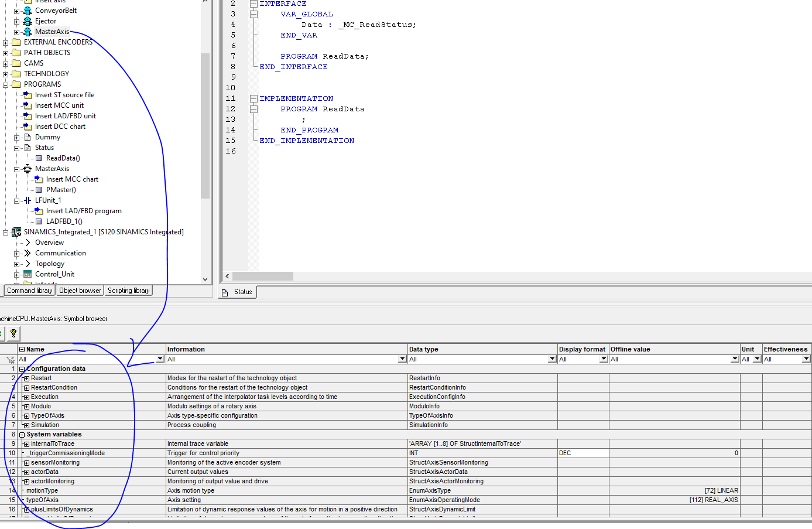The width and height of the screenshot is (812, 529).
Task: Click the yellow question mark help icon
Action: (x=13, y=333)
